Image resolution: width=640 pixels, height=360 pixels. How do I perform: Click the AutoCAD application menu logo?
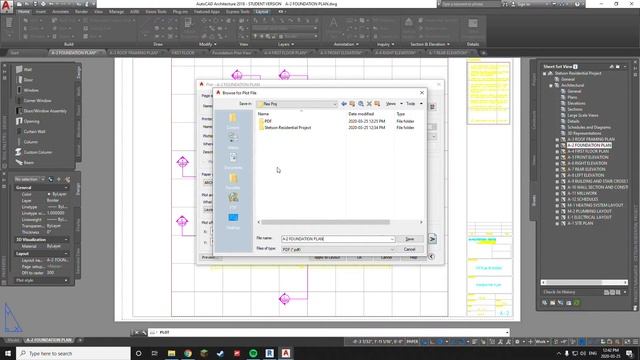pyautogui.click(x=6, y=7)
